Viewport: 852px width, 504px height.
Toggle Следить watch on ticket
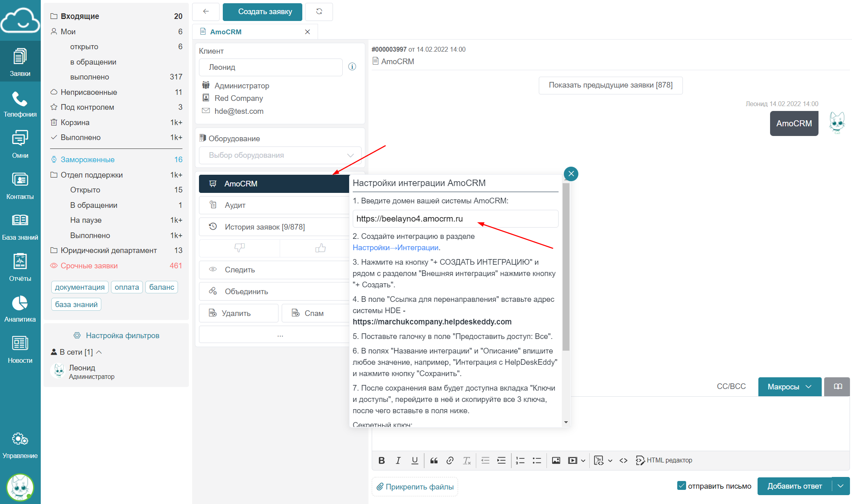coord(274,270)
